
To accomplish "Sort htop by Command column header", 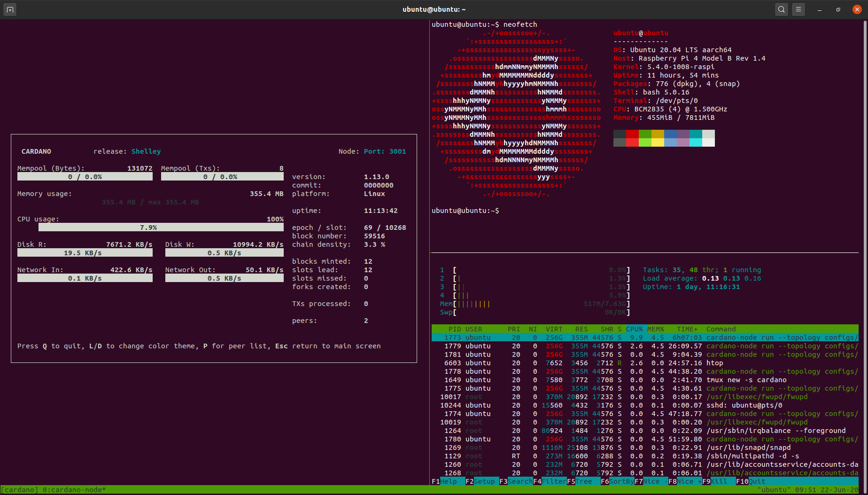I will click(721, 329).
